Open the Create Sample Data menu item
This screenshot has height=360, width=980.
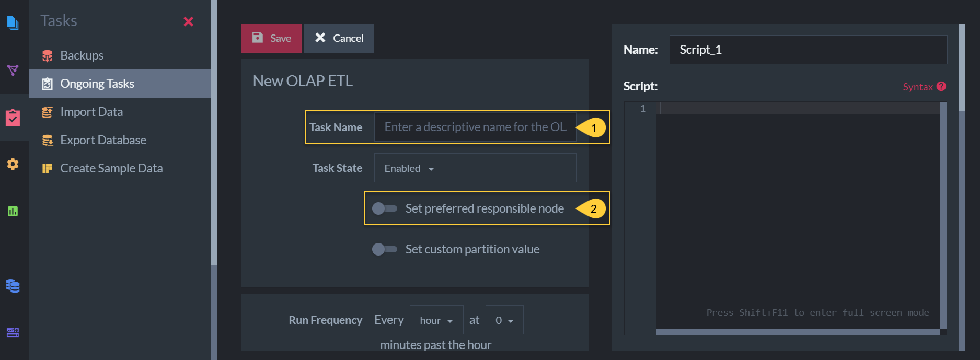120,168
